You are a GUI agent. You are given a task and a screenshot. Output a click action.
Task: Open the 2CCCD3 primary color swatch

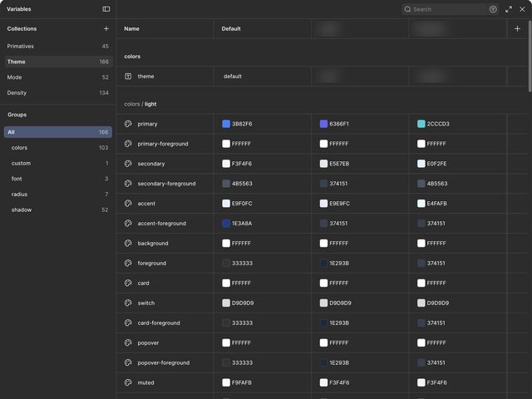point(421,124)
